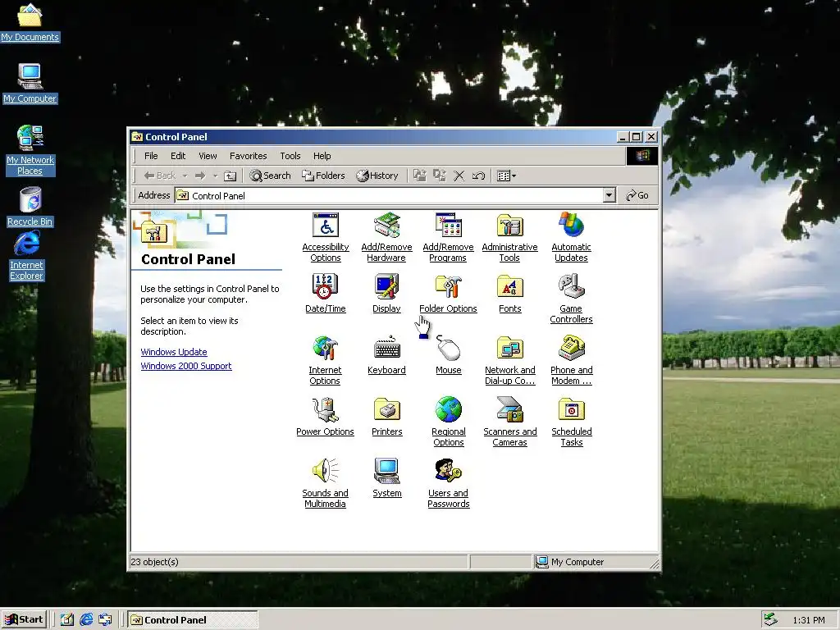
Task: Click the Undo toolbar icon
Action: pyautogui.click(x=478, y=176)
